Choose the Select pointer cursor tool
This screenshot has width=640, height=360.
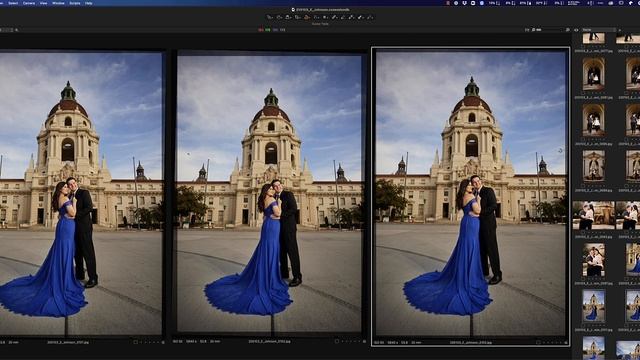click(x=270, y=17)
